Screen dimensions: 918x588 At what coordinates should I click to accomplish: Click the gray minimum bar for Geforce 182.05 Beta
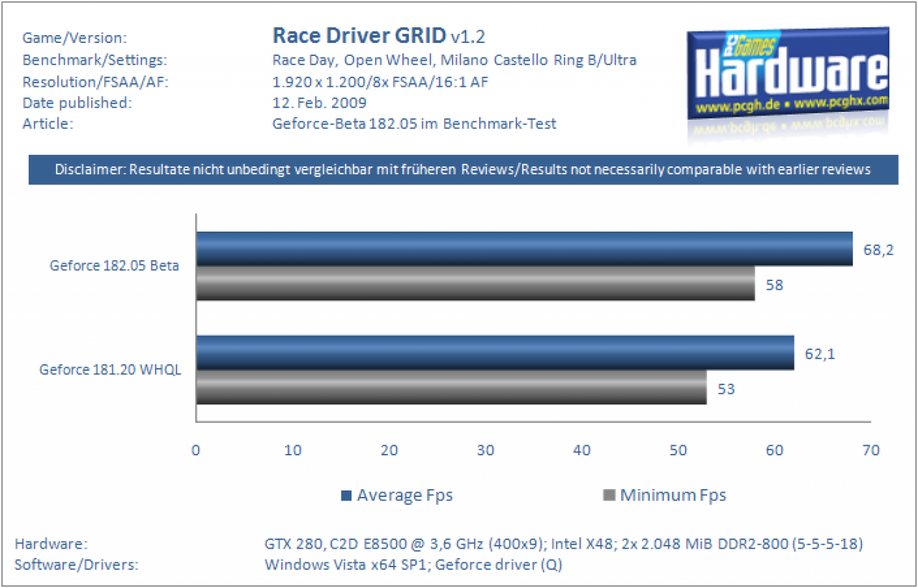[x=475, y=283]
